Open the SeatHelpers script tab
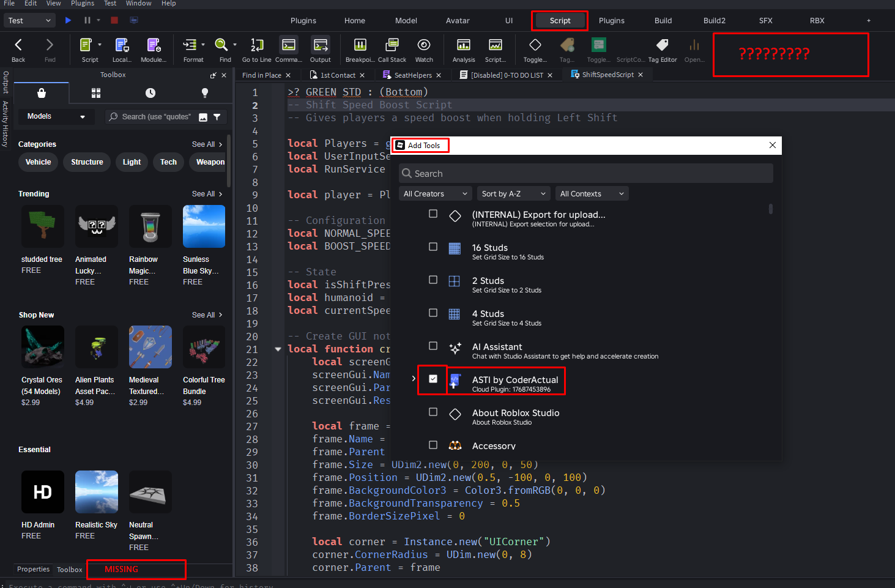This screenshot has height=588, width=895. tap(412, 75)
